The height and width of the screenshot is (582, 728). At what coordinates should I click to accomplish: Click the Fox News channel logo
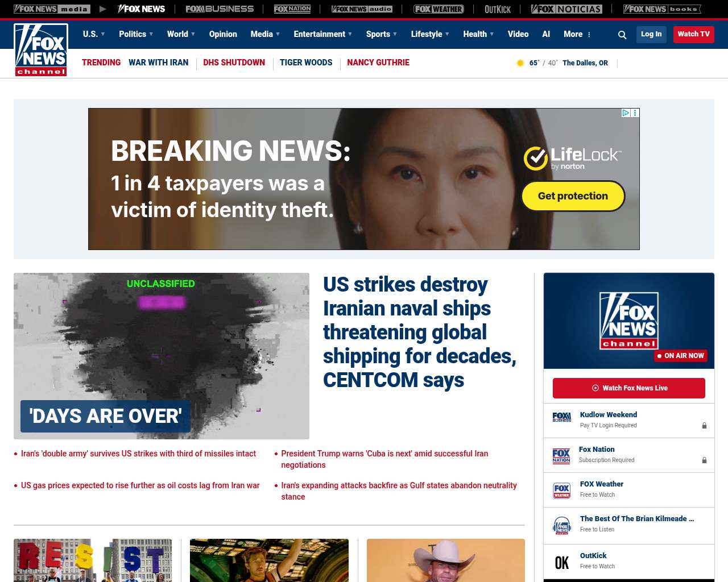[x=41, y=50]
